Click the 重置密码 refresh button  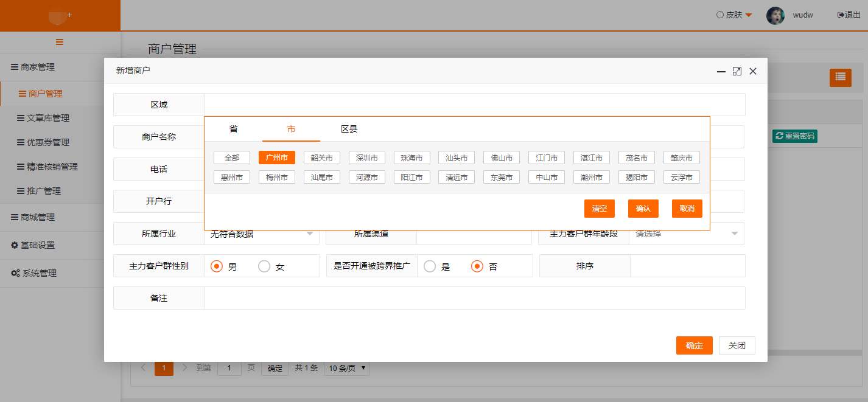click(x=794, y=136)
